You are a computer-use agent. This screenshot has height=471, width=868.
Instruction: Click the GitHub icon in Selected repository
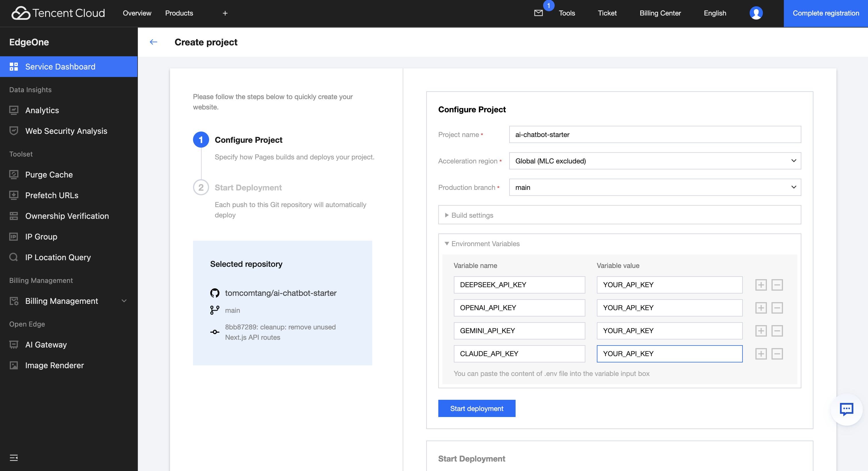click(x=215, y=293)
